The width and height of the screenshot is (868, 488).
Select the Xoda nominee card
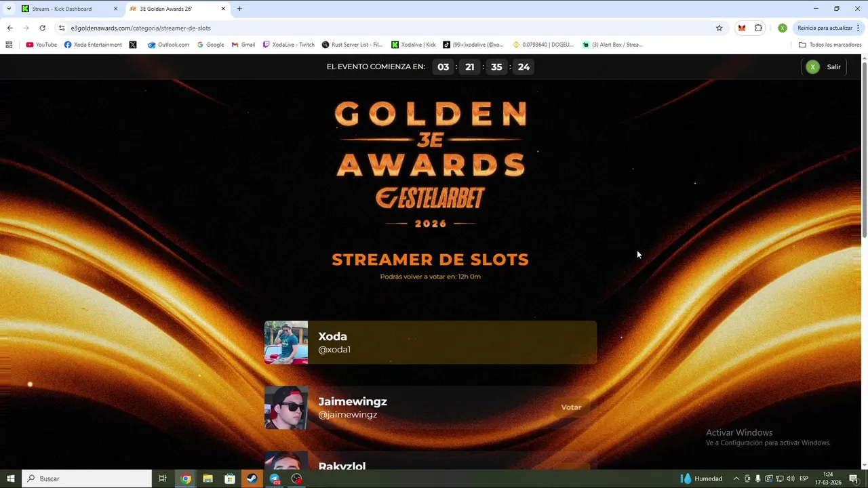click(431, 342)
